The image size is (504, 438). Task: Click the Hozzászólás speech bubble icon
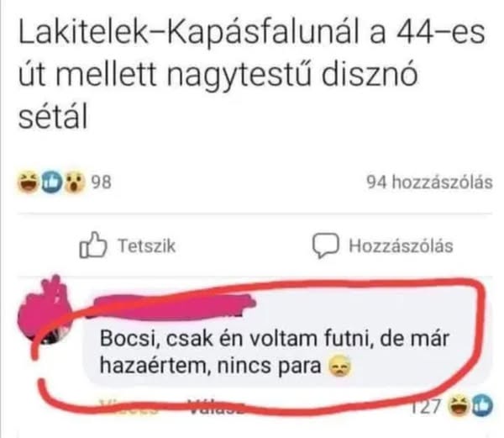(x=325, y=245)
